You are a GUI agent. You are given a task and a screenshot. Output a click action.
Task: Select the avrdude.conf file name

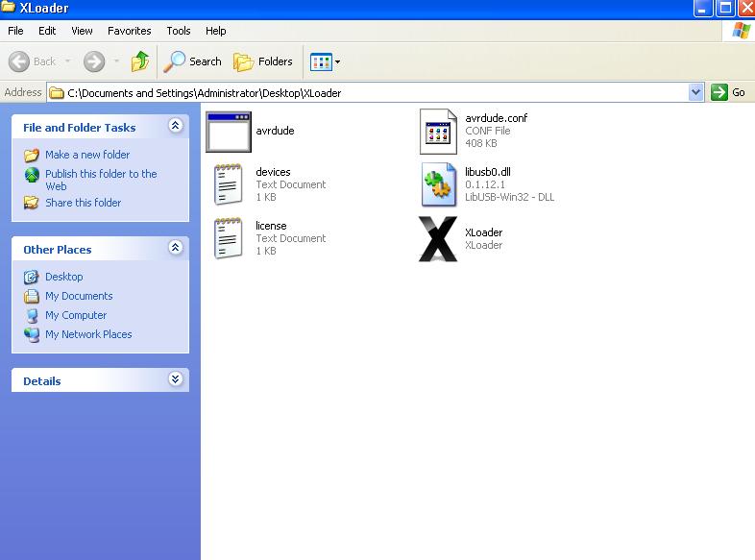496,118
